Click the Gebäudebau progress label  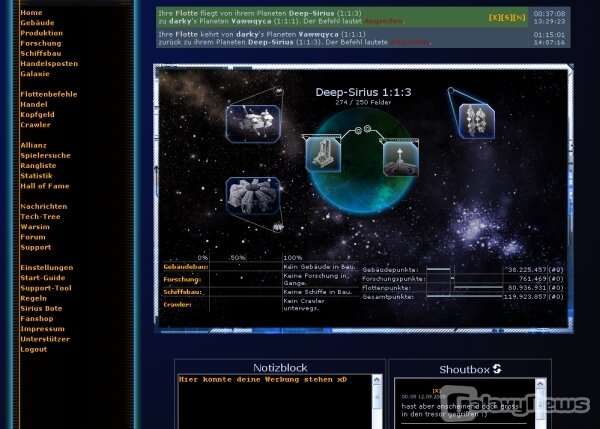point(186,267)
